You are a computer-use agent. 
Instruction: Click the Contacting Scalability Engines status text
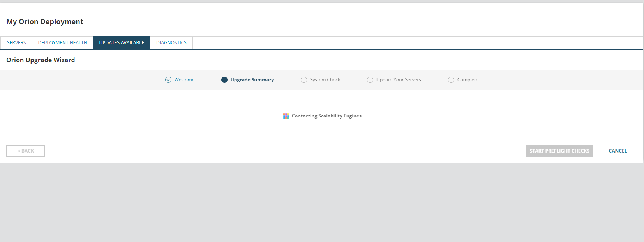point(326,116)
